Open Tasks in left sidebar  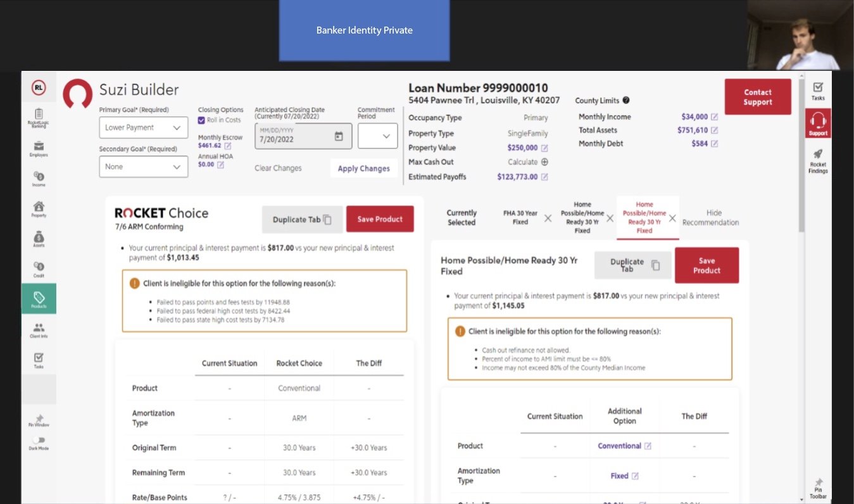pos(39,361)
